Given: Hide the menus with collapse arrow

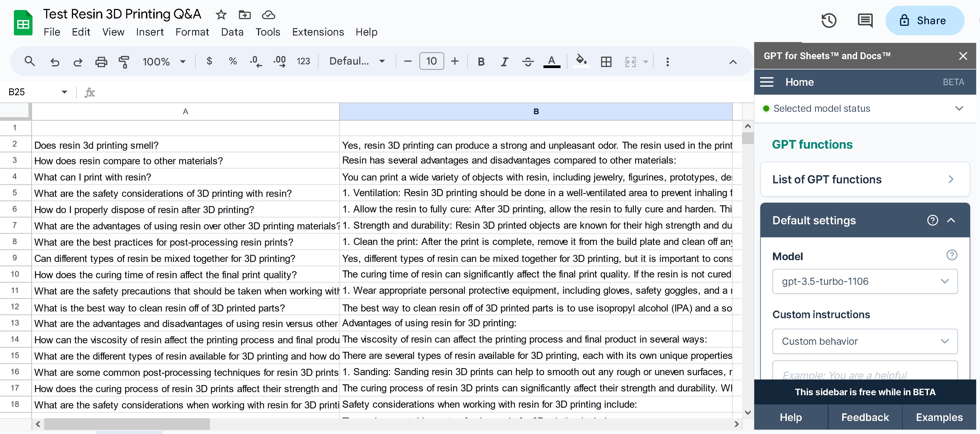Looking at the screenshot, I should click(733, 62).
